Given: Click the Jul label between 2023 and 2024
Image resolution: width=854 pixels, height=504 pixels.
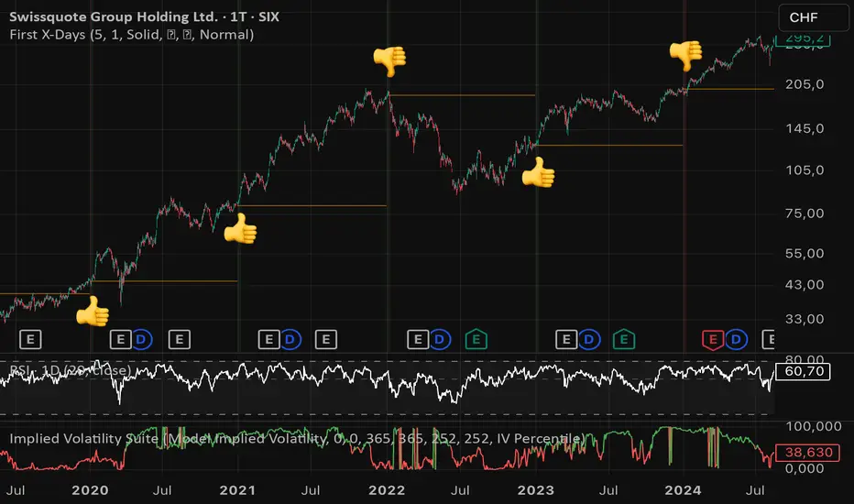Looking at the screenshot, I should click(608, 490).
